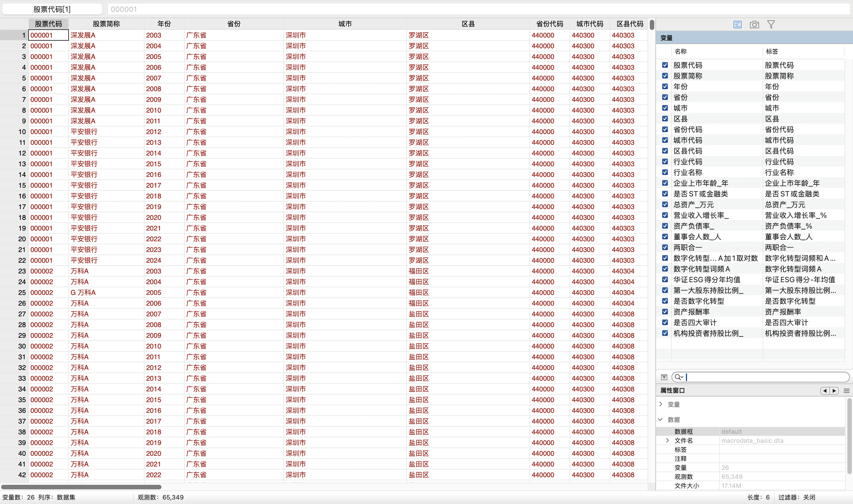The image size is (853, 504).
Task: Click the filter funnel icon
Action: (771, 25)
